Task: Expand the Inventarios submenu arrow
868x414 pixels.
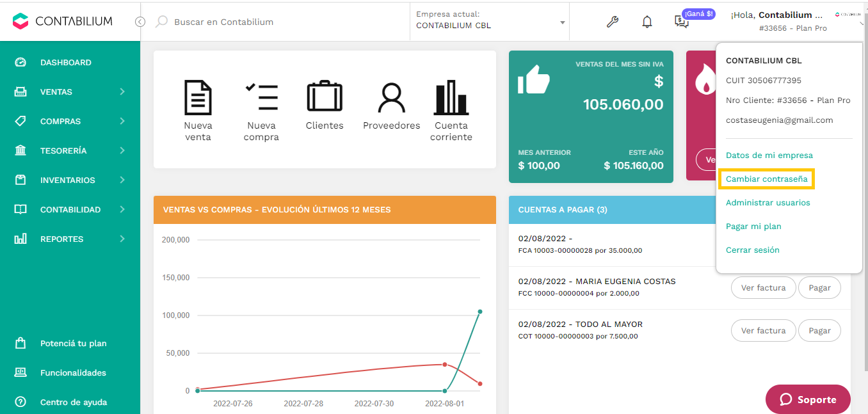Action: pyautogui.click(x=122, y=180)
